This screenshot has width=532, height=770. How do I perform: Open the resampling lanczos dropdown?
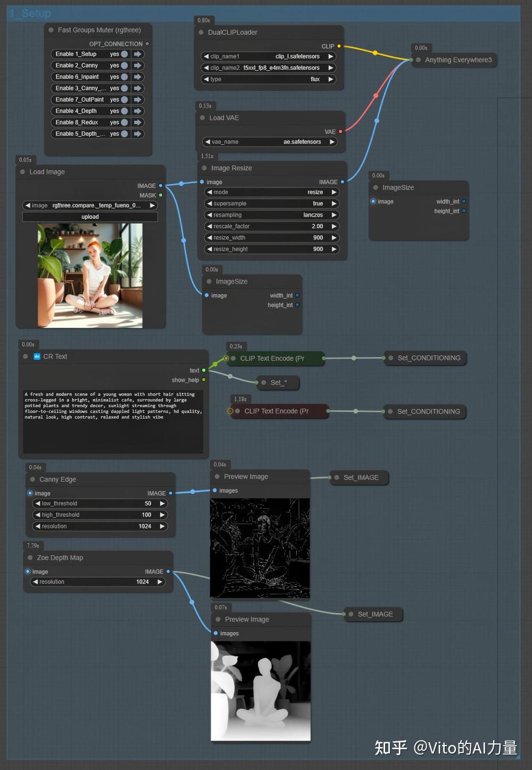[271, 215]
